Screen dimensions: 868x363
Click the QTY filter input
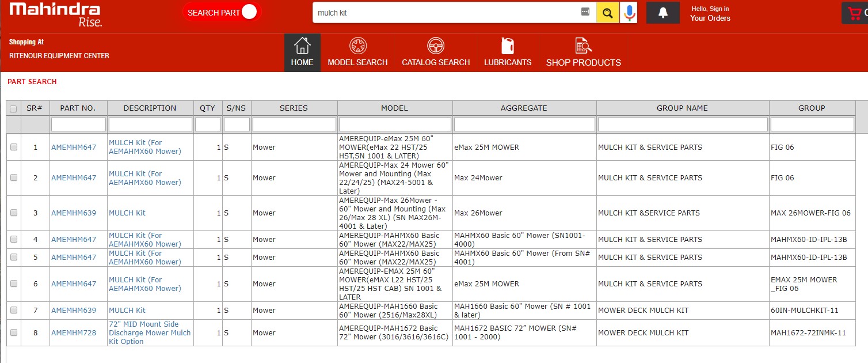pyautogui.click(x=208, y=124)
